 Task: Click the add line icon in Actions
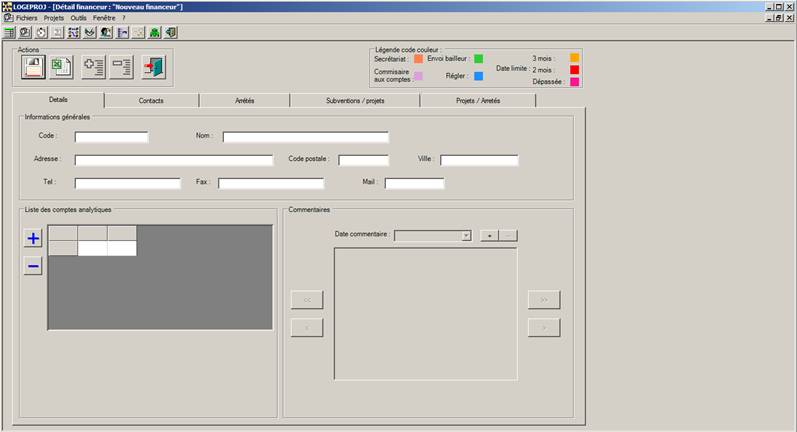pyautogui.click(x=94, y=67)
